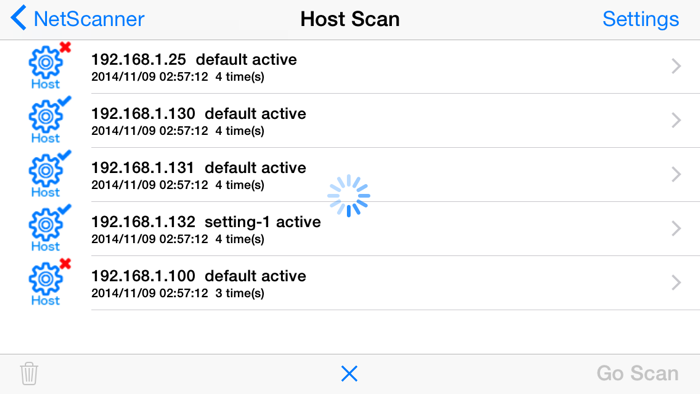Click the back arrow chevron beside NetScanner
Image resolution: width=700 pixels, height=394 pixels.
coord(18,18)
